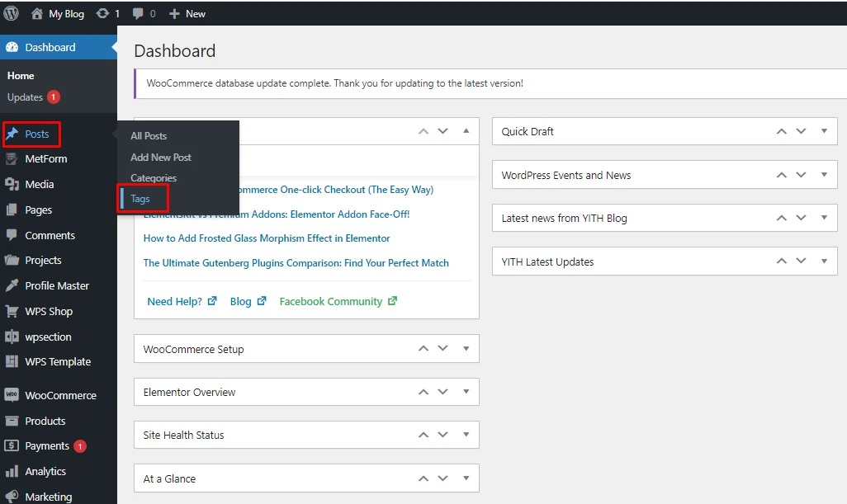This screenshot has height=504, width=847.
Task: Open the Need Help? link
Action: (x=174, y=302)
